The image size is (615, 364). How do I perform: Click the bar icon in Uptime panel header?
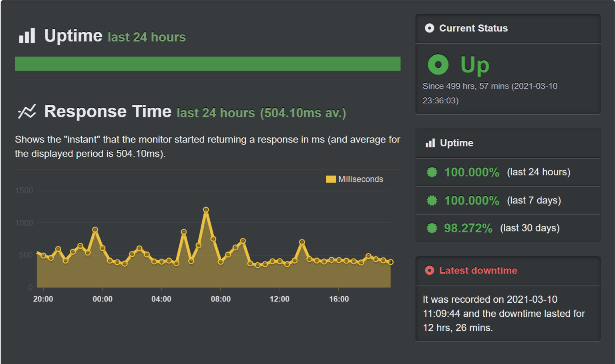point(430,143)
